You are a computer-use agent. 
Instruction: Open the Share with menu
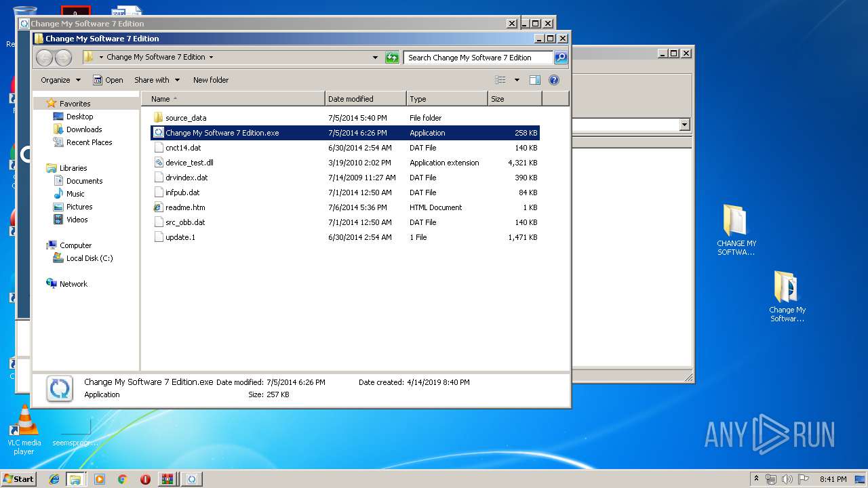coord(157,80)
